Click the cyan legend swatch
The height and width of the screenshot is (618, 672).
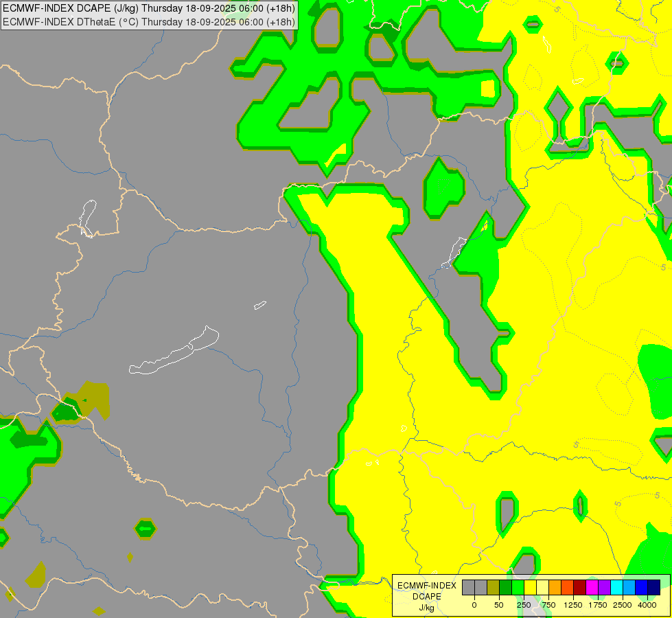click(x=617, y=587)
